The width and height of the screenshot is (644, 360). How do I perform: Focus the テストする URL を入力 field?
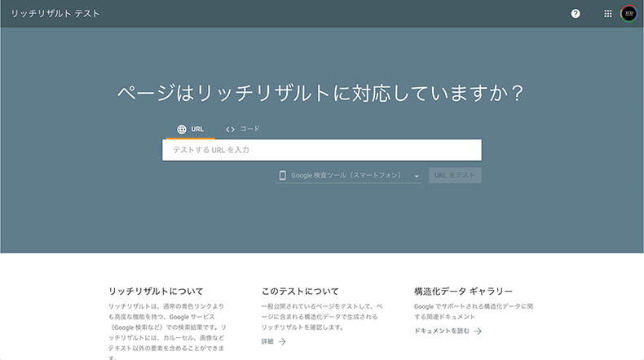[321, 150]
